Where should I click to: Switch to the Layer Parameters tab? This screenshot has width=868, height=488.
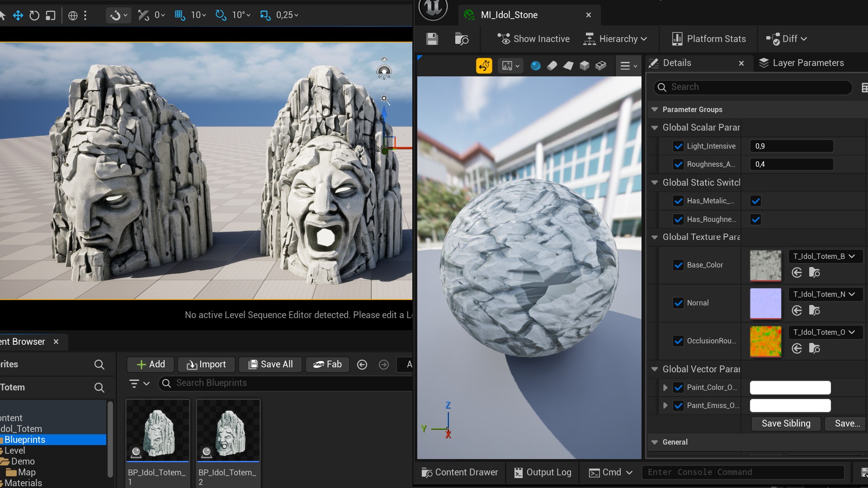(x=802, y=63)
